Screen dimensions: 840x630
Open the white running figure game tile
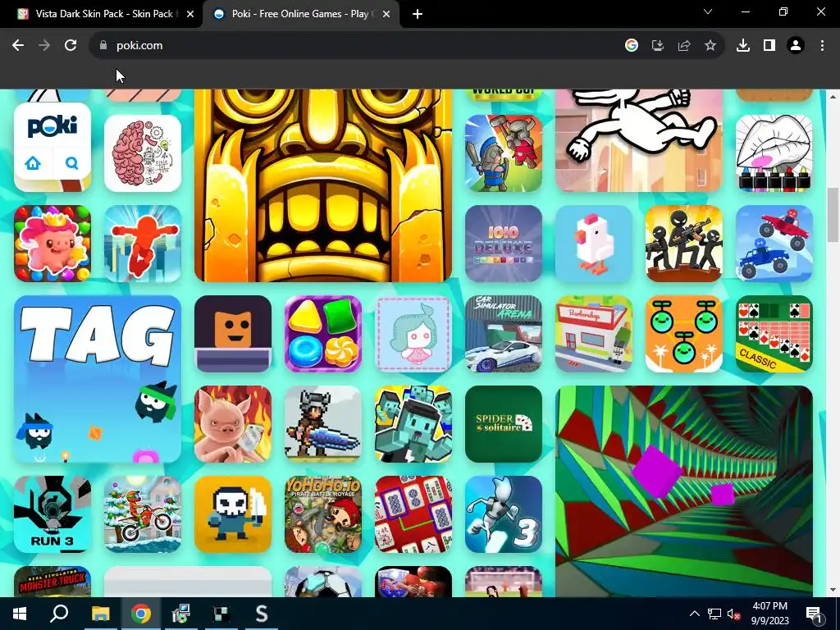[x=639, y=140]
